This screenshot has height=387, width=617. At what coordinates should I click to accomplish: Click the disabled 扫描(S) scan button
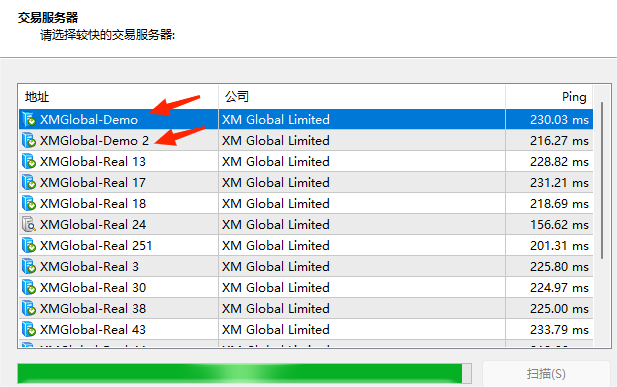546,373
